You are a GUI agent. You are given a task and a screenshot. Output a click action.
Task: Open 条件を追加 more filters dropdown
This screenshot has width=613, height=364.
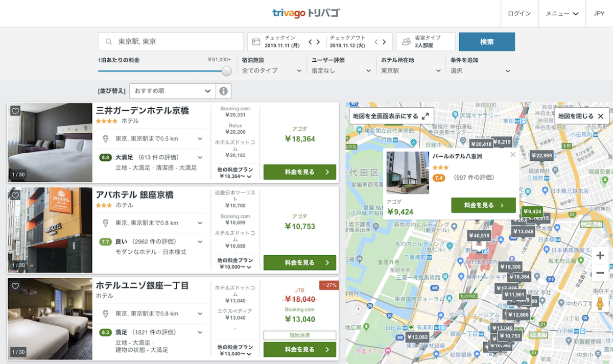point(480,66)
